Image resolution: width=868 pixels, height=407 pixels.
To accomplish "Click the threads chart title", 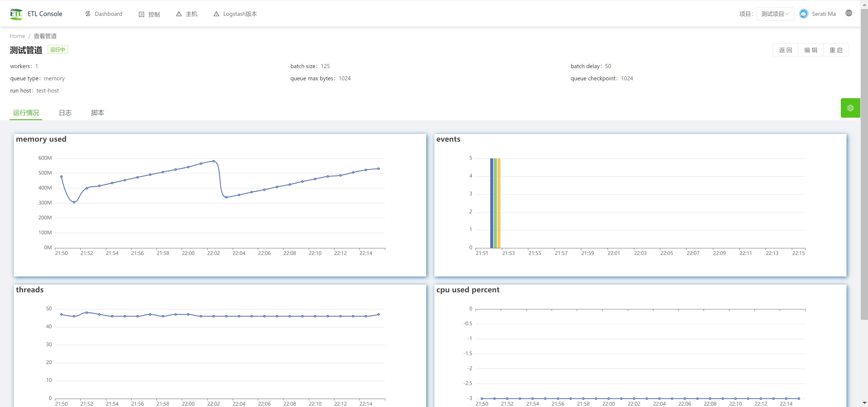I will (30, 289).
